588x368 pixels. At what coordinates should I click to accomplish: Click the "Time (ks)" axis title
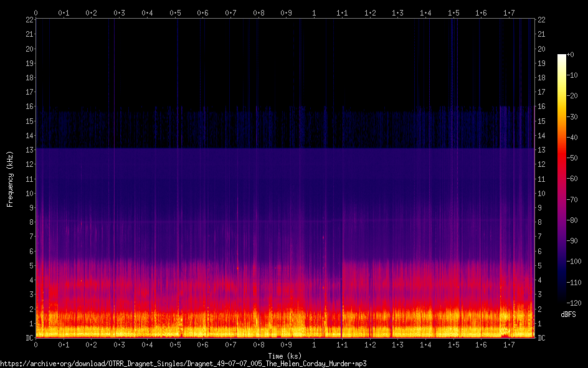tap(285, 356)
